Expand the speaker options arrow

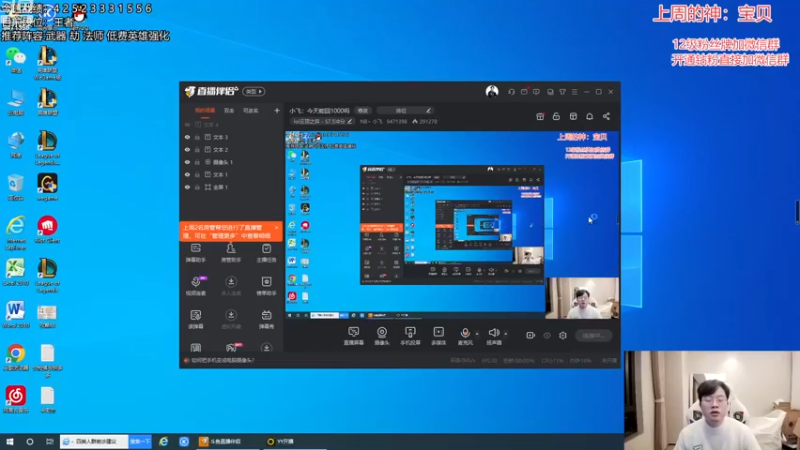tap(506, 334)
